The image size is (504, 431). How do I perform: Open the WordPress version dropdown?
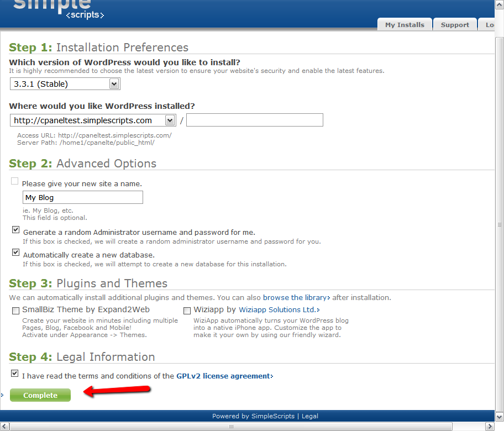click(65, 84)
